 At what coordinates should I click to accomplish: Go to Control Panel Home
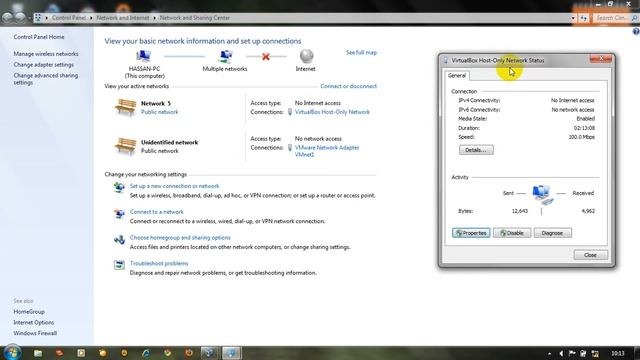pyautogui.click(x=39, y=37)
